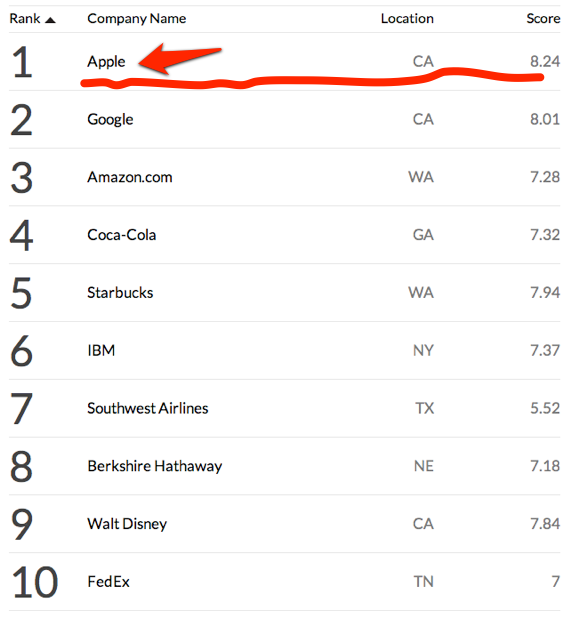The width and height of the screenshot is (580, 619).
Task: Click the NE location for Berkshire Hathaway
Action: (x=424, y=466)
